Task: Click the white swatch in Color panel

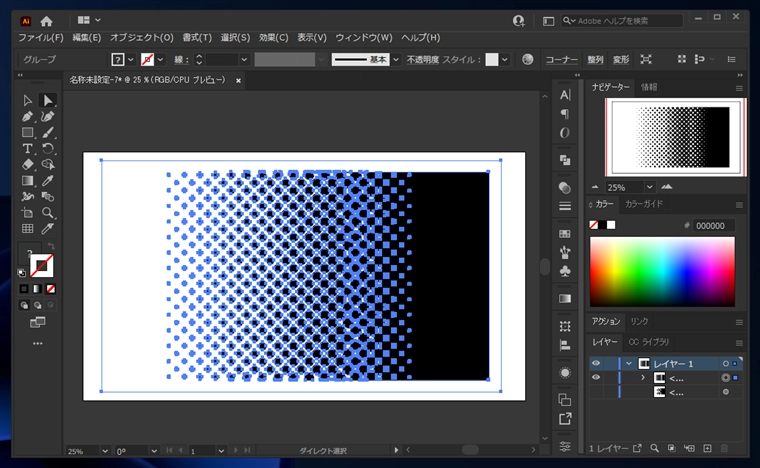Action: [x=611, y=225]
